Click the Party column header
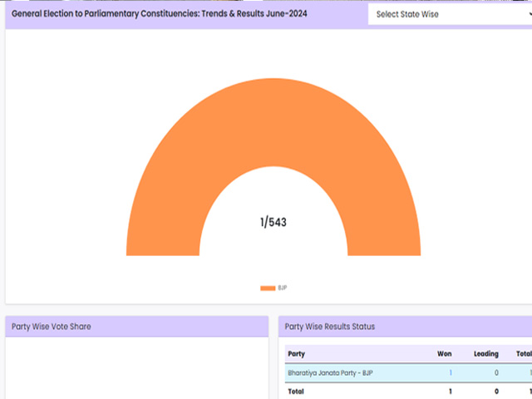Image resolution: width=532 pixels, height=399 pixels. point(297,354)
